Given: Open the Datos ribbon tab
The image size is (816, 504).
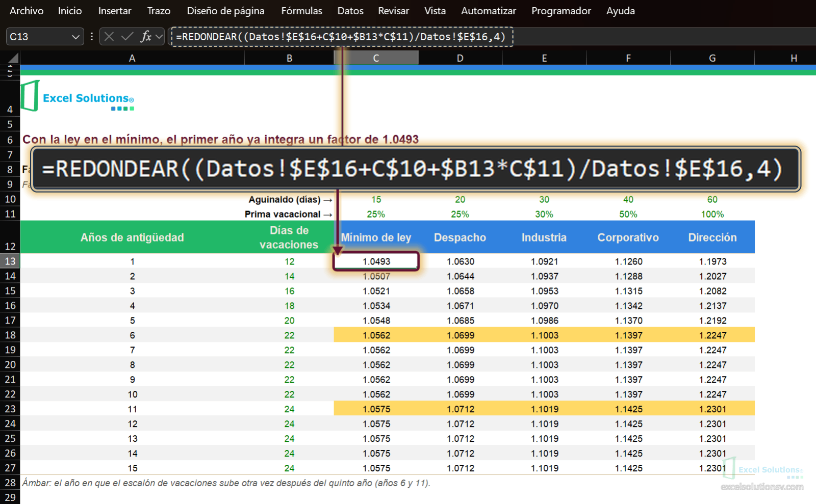Looking at the screenshot, I should pos(350,11).
